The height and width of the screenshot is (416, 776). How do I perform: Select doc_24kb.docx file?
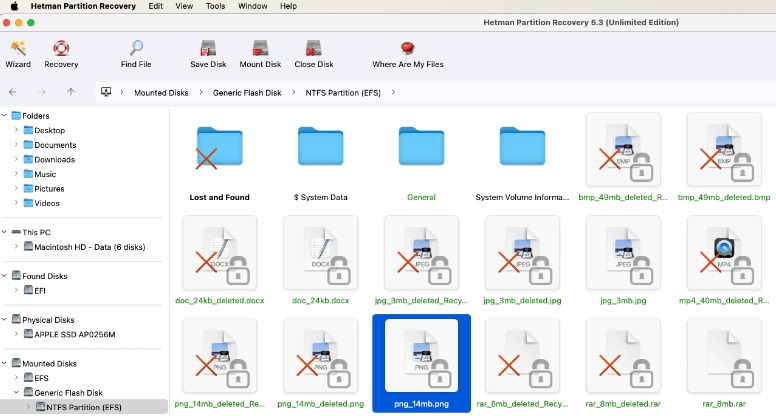(321, 260)
